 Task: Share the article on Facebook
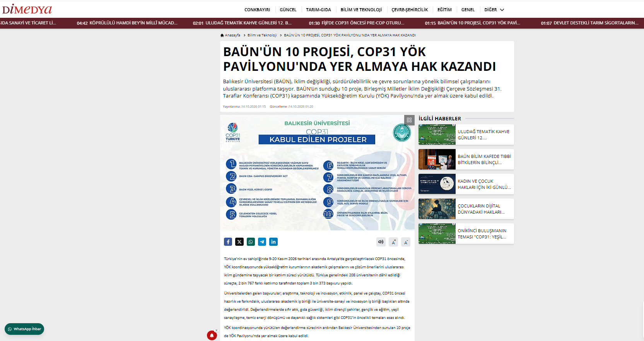point(228,242)
